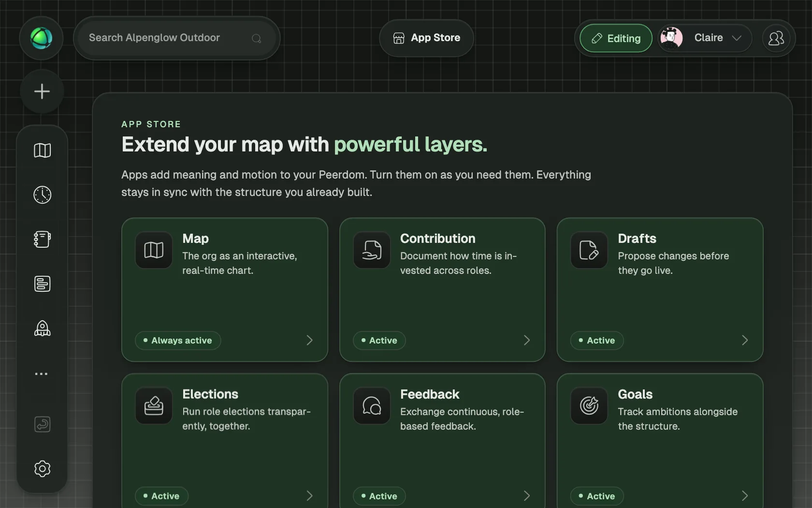
Task: Expand Map card via its chevron
Action: tap(310, 341)
